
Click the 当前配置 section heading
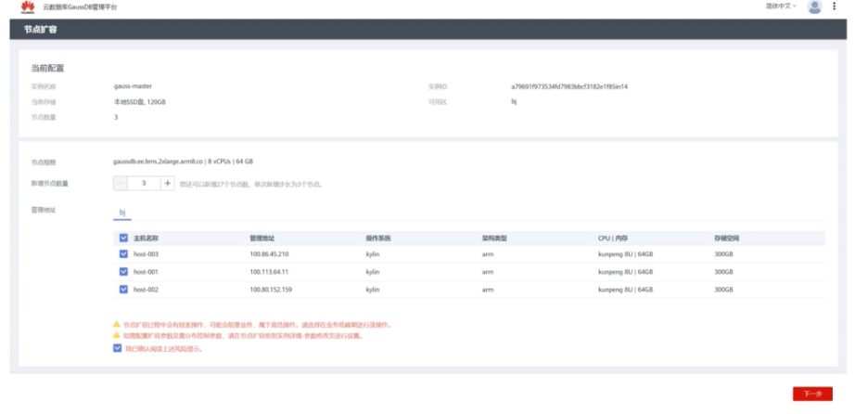click(x=47, y=69)
